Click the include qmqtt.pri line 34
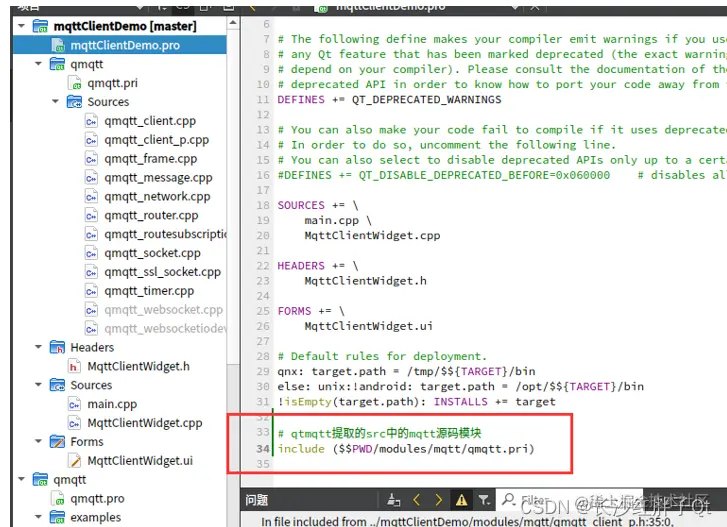Image resolution: width=727 pixels, height=527 pixels. pyautogui.click(x=406, y=449)
